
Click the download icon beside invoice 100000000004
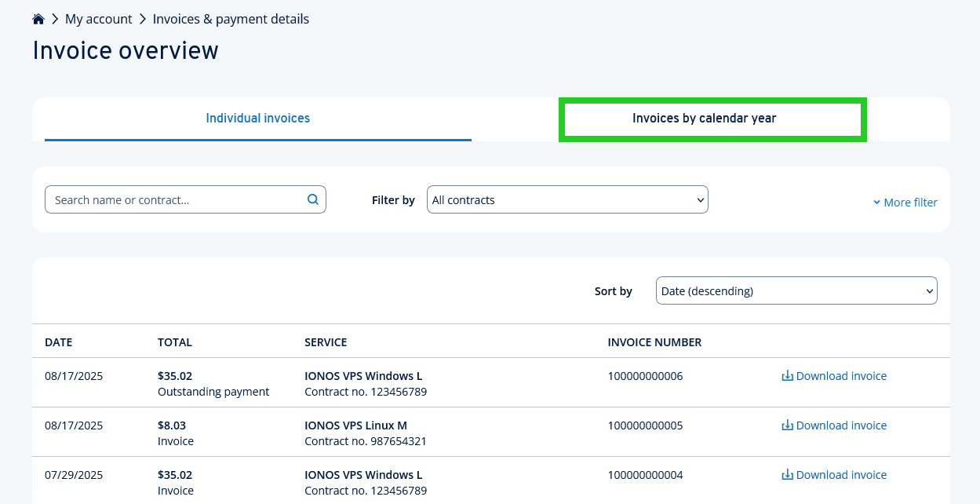coord(787,475)
